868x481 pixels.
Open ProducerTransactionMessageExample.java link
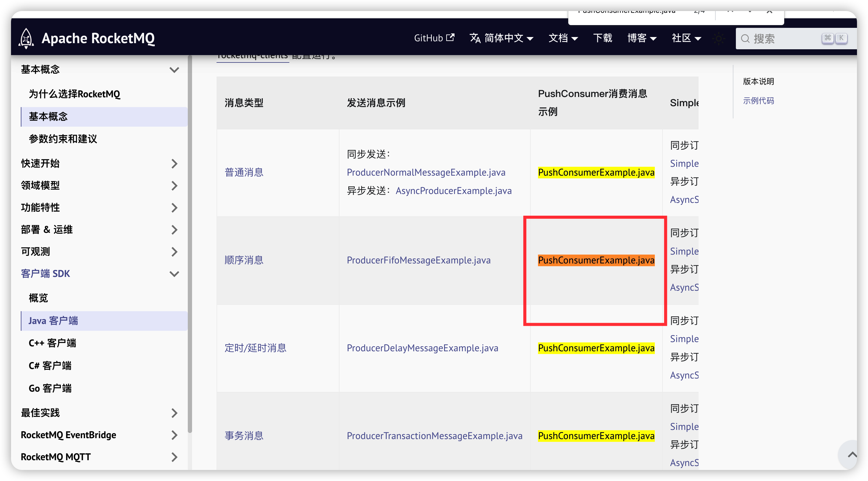pos(434,435)
